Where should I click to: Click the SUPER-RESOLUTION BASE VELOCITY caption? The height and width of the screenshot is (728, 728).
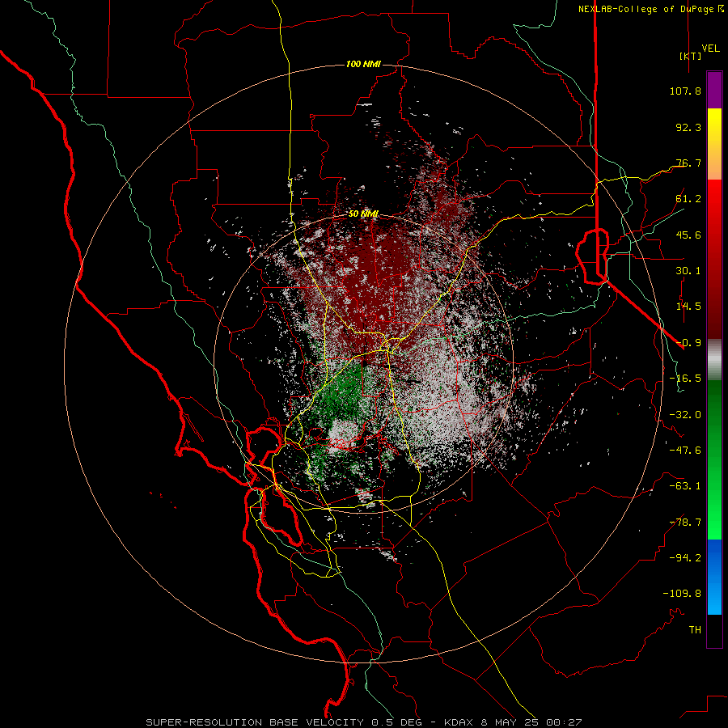(x=363, y=722)
